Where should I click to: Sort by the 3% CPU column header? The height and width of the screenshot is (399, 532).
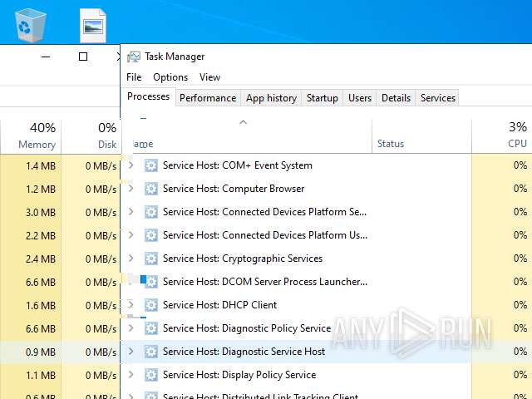502,136
